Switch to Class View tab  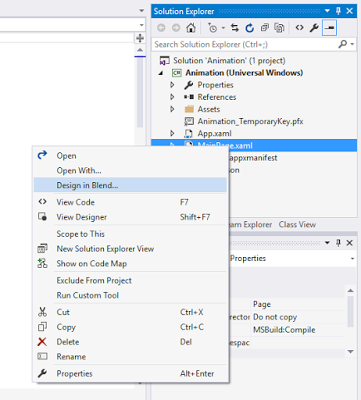tap(297, 225)
